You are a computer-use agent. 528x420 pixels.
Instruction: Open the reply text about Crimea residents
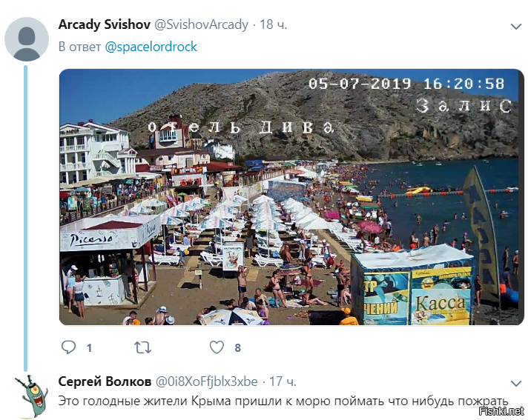pyautogui.click(x=283, y=401)
